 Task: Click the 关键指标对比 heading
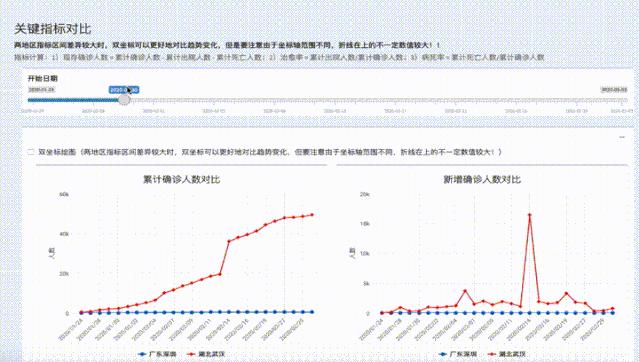click(x=53, y=29)
